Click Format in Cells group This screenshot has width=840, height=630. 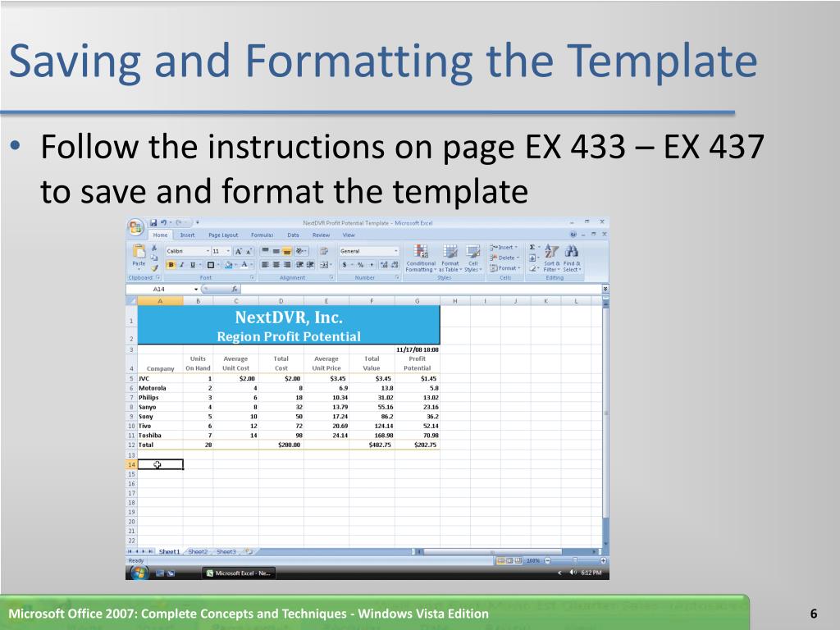[504, 268]
